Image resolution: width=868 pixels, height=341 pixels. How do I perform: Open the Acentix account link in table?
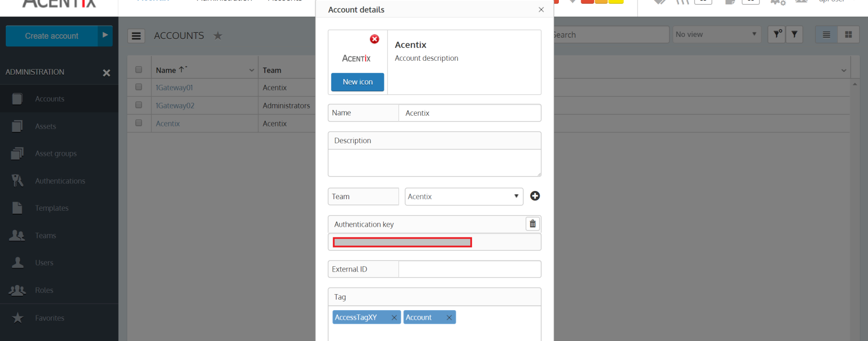click(168, 123)
